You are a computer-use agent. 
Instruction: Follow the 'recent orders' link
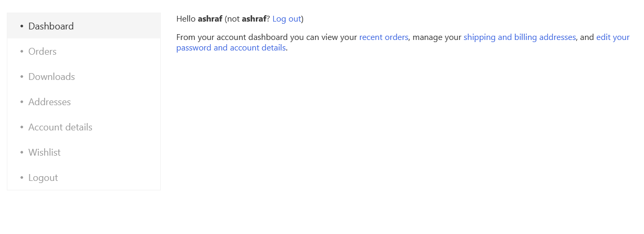(x=383, y=37)
